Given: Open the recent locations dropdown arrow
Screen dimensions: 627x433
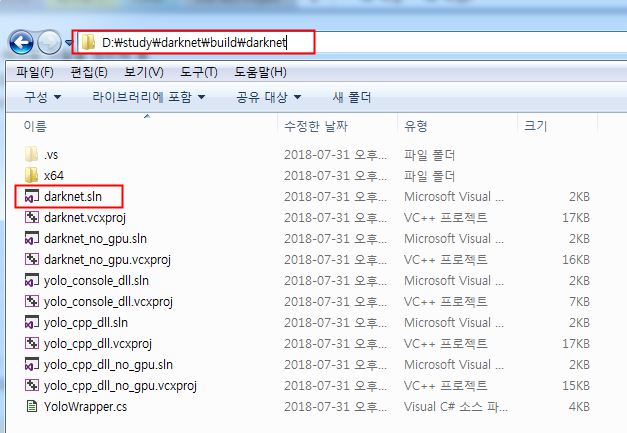Looking at the screenshot, I should 69,42.
